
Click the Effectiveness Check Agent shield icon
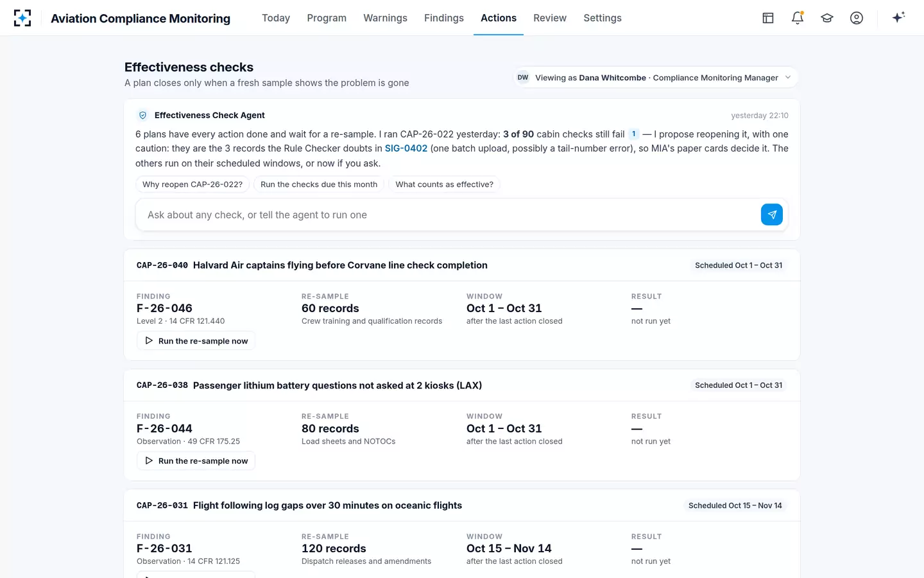pos(143,116)
